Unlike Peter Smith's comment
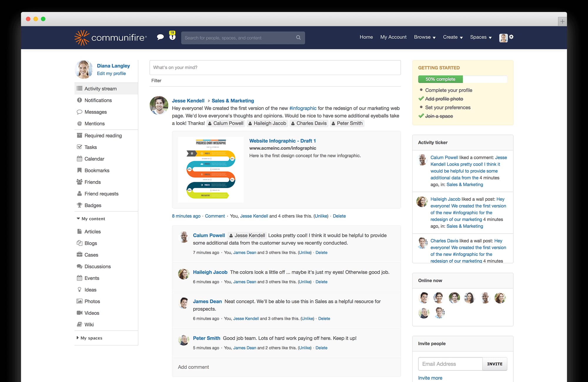The height and width of the screenshot is (382, 588). [x=305, y=348]
